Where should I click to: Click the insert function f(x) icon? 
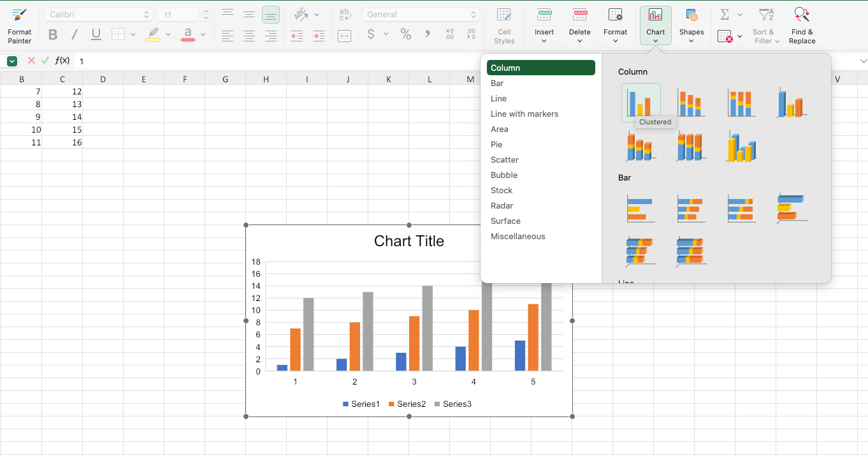62,61
